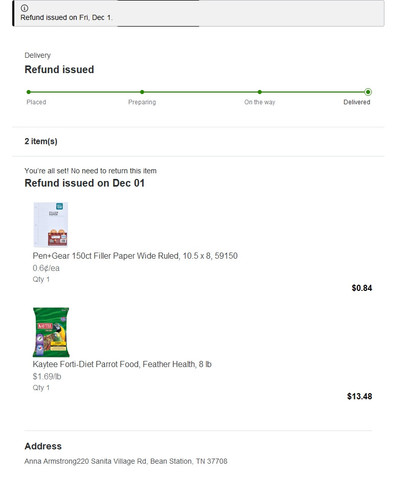The image size is (409, 500).
Task: Click the Preparing status label
Action: point(142,102)
